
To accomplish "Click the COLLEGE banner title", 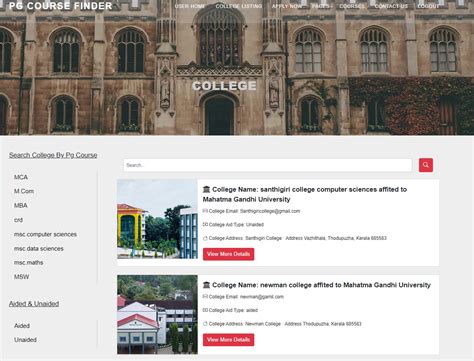I will [224, 86].
